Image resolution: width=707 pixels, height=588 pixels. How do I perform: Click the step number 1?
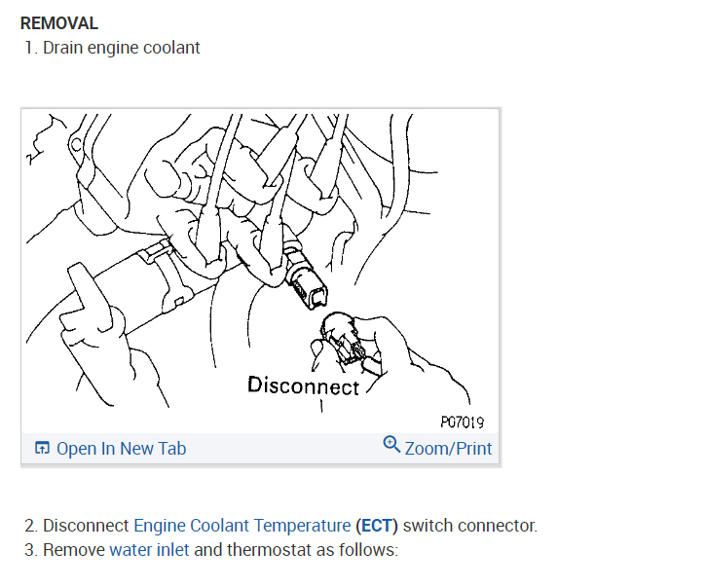pyautogui.click(x=30, y=48)
